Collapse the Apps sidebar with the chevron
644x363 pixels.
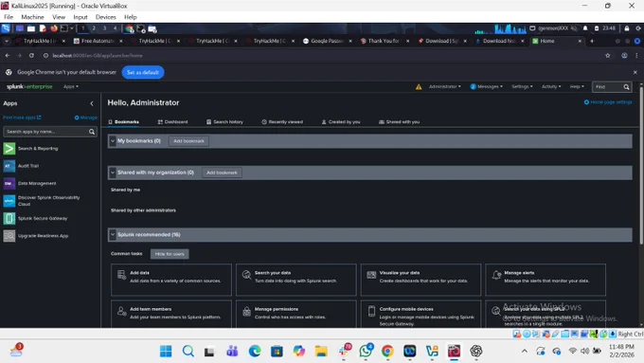[92, 103]
